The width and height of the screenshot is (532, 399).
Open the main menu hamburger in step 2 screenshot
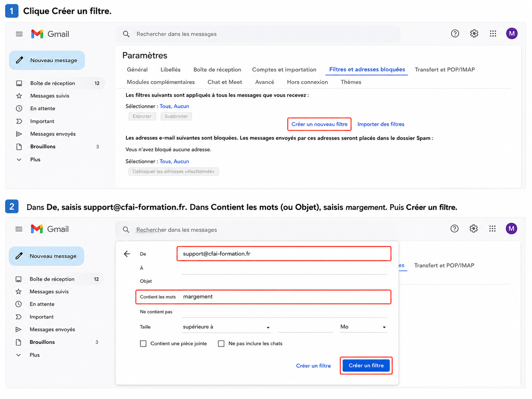click(x=19, y=229)
